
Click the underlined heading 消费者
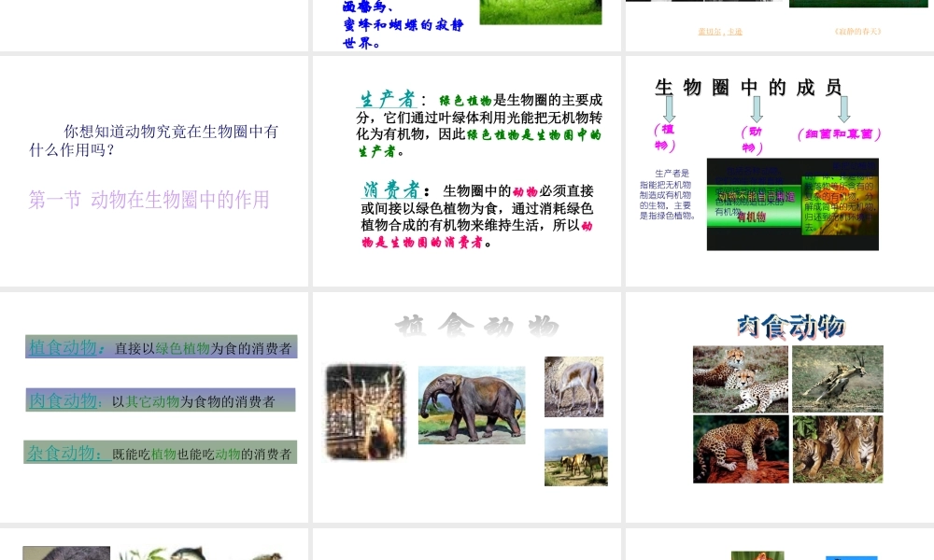(392, 189)
